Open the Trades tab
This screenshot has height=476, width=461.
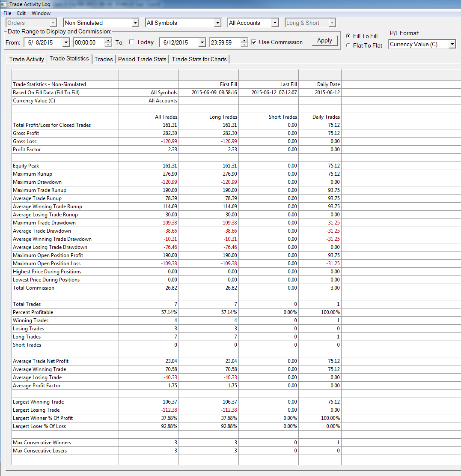pyautogui.click(x=104, y=59)
